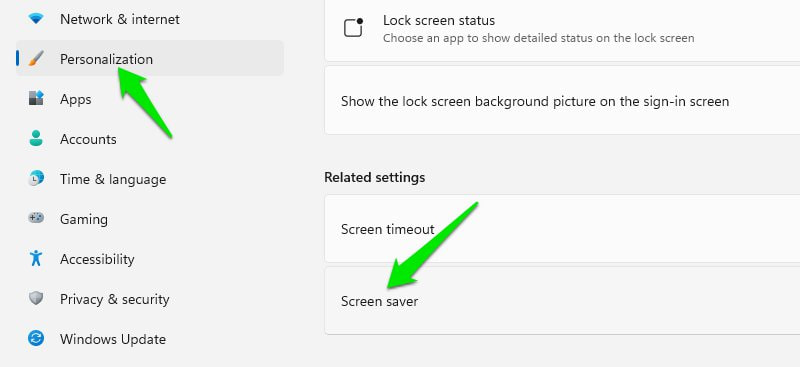Click the Lock screen status icon
The height and width of the screenshot is (367, 800).
click(353, 28)
